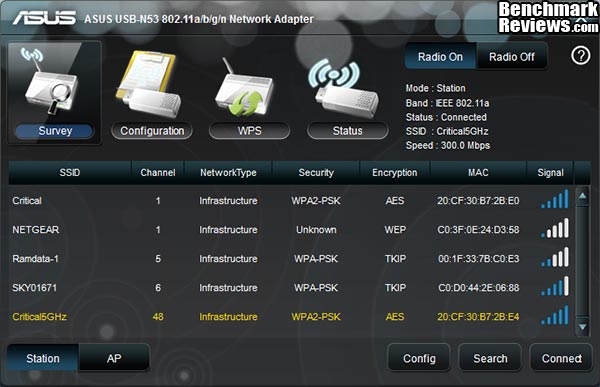
Task: Switch to Station mode
Action: point(43,358)
